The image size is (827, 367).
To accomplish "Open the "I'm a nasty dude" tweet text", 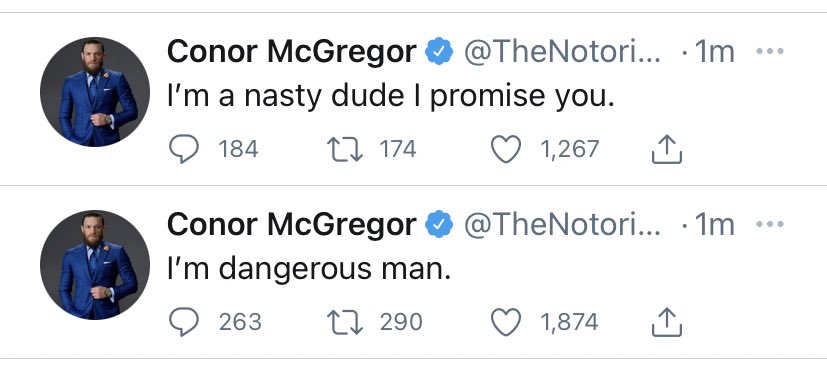I will [x=391, y=97].
